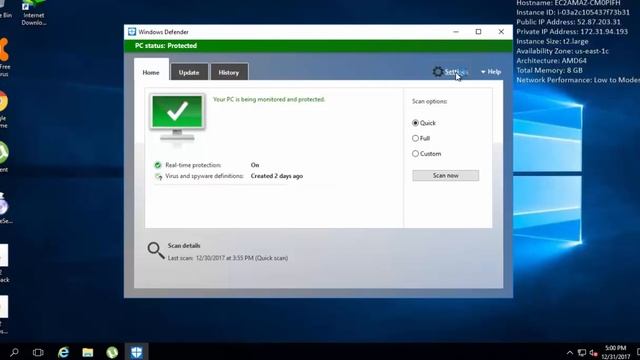Open taskbar Search magnifier

click(14, 352)
